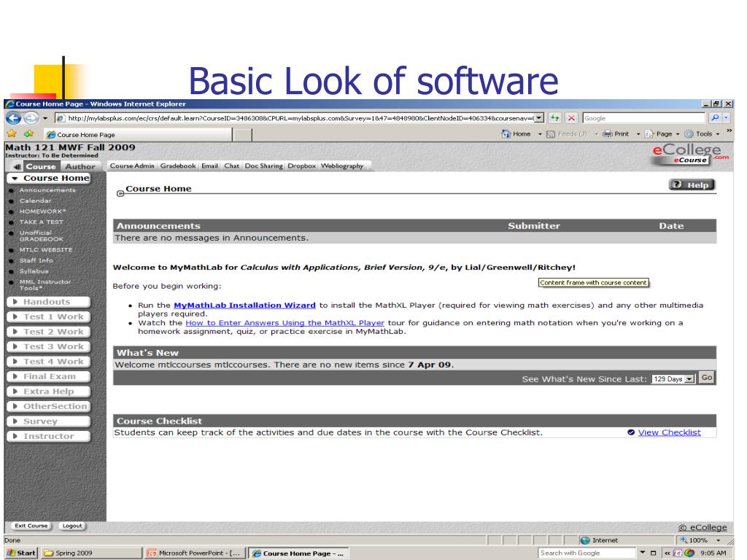The image size is (747, 560).
Task: Expand the Handouts section
Action: point(49,302)
